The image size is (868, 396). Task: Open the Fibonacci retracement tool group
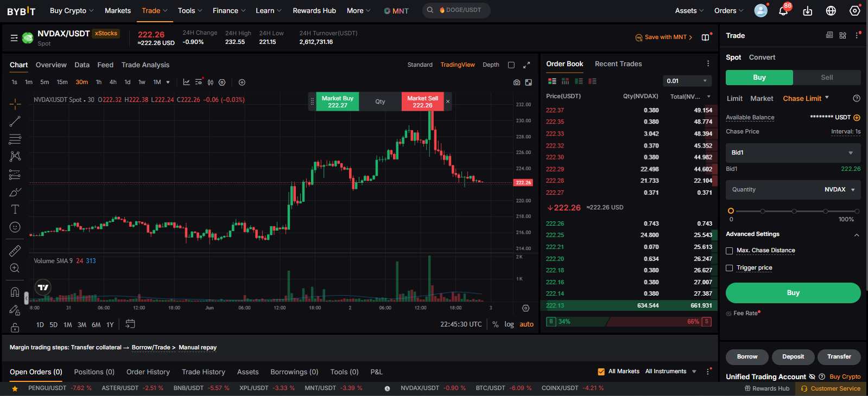pos(15,139)
